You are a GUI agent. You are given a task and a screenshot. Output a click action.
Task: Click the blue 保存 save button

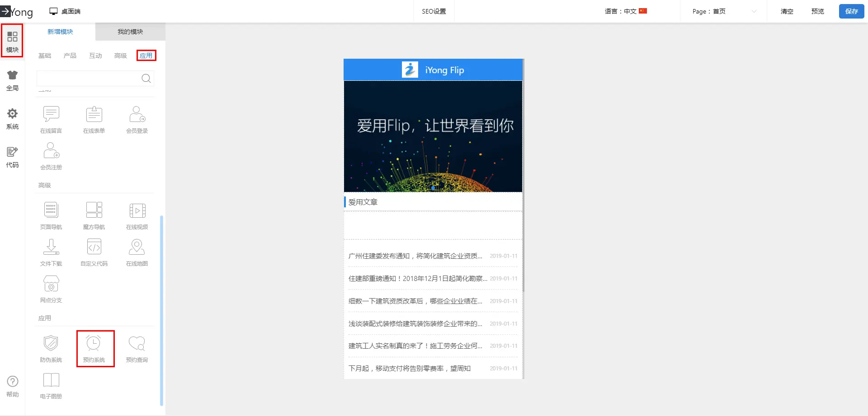pos(851,11)
